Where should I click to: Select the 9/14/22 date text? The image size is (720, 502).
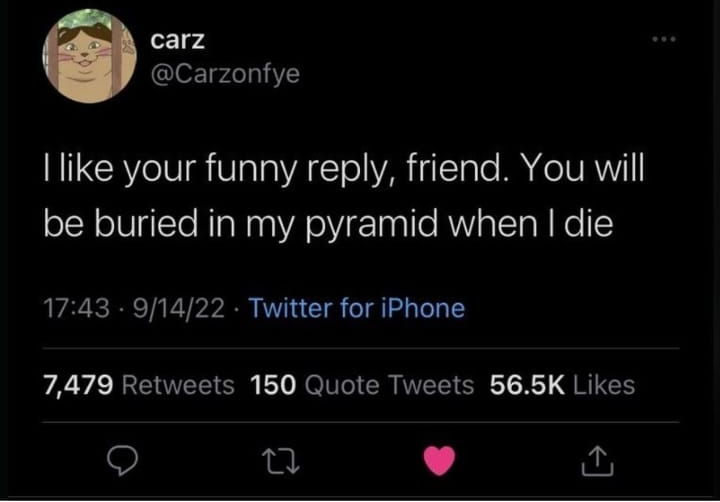[179, 308]
